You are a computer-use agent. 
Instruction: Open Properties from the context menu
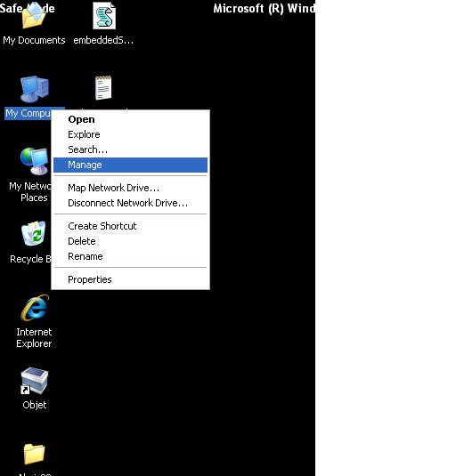pos(130,279)
